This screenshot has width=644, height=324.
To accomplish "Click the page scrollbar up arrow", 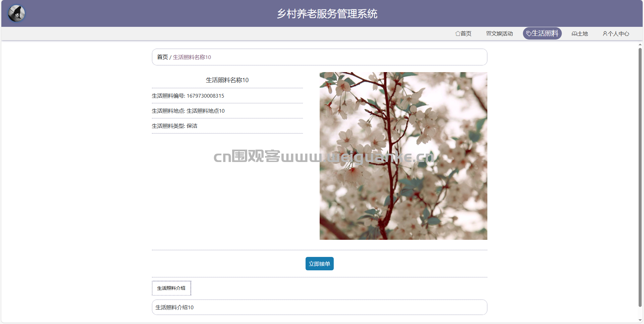I will click(640, 44).
